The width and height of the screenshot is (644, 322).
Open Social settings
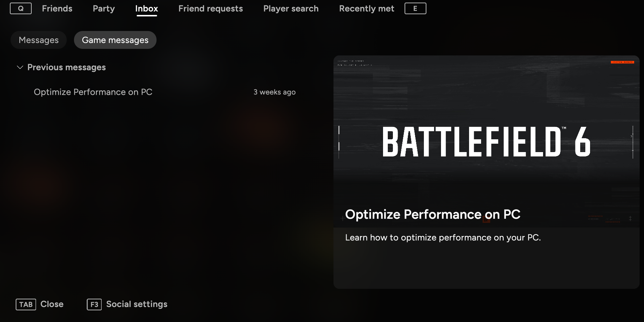137,304
